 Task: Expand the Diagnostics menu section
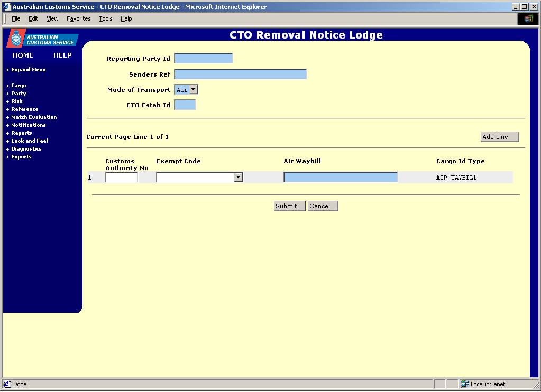tap(24, 149)
